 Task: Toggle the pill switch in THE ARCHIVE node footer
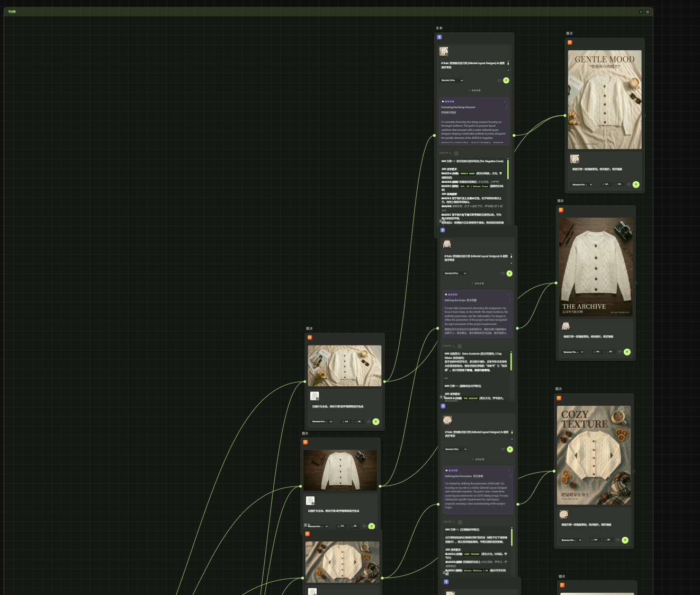[620, 352]
